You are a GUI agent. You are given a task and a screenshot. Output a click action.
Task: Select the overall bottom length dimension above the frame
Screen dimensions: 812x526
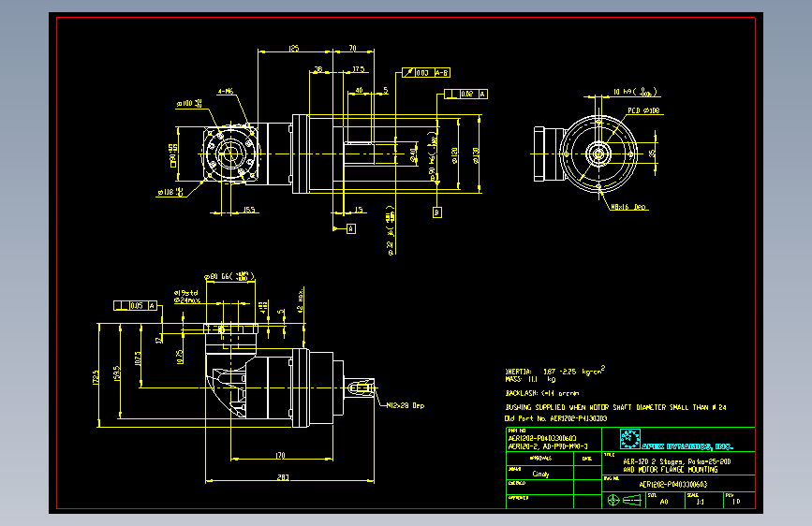[283, 477]
